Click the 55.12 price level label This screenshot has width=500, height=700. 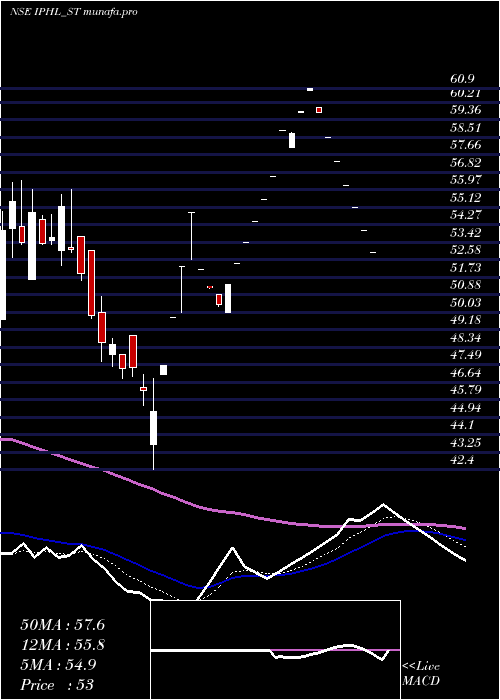pos(465,198)
